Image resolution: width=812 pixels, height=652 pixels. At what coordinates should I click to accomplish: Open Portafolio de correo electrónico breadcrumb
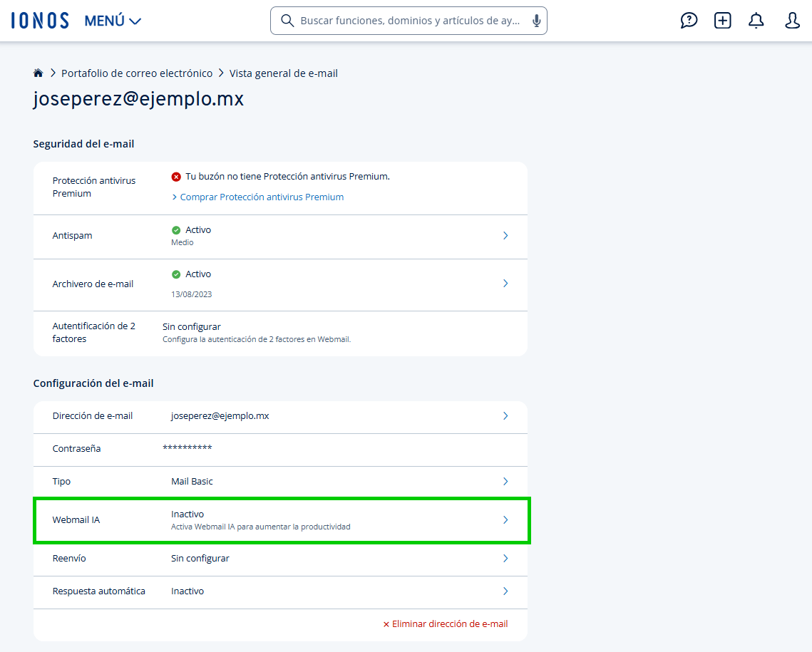tap(137, 73)
